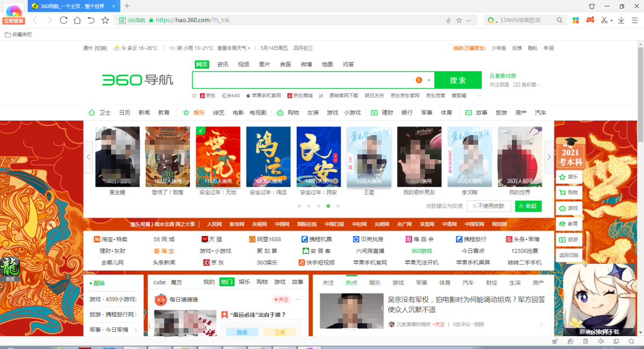
Task: Open 查看本周天气 weather link
Action: click(235, 48)
